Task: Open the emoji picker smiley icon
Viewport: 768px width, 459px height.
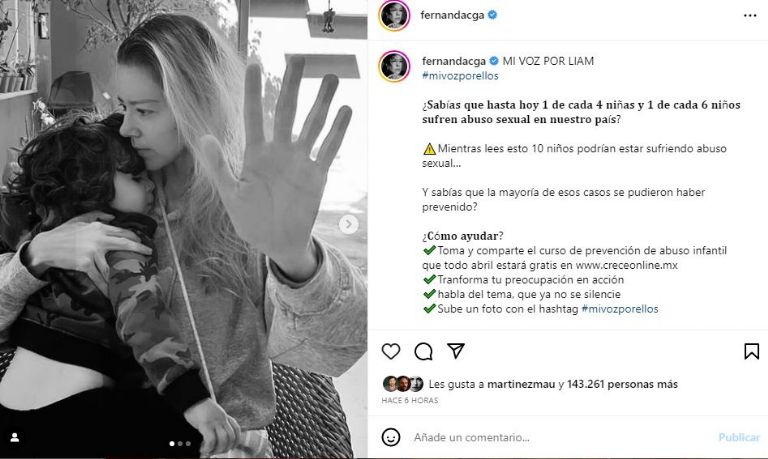Action: 390,437
